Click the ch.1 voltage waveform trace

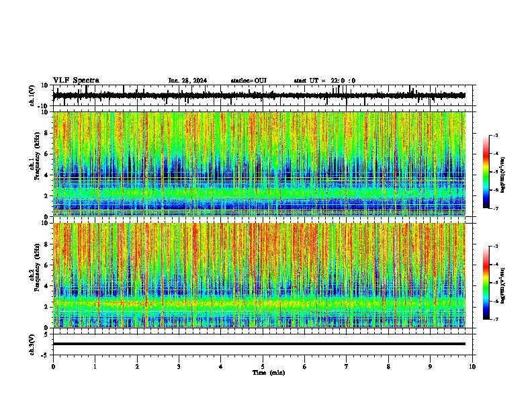259,95
